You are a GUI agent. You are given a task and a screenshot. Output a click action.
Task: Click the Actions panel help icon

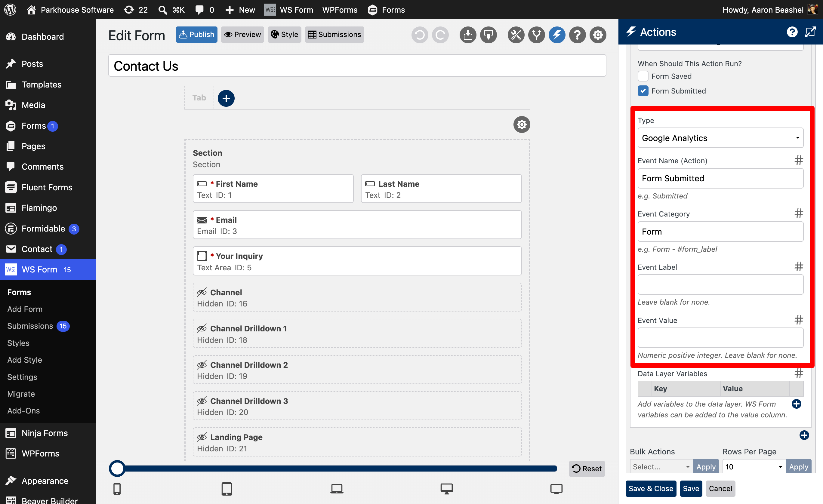point(792,32)
